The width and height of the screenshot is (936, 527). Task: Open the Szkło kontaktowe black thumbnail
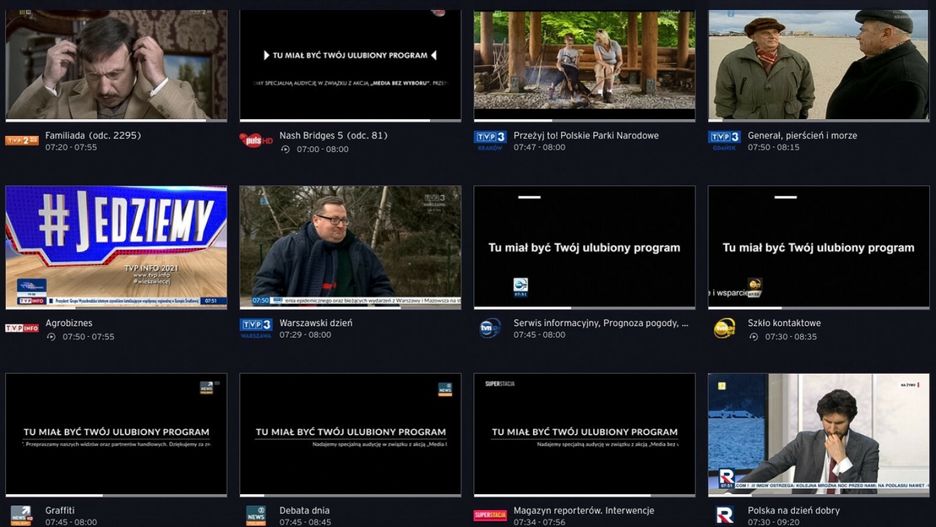[818, 246]
